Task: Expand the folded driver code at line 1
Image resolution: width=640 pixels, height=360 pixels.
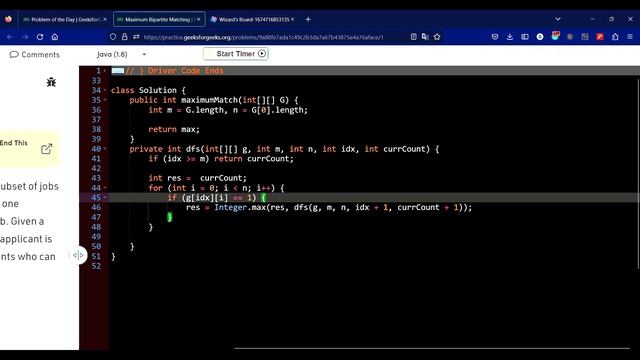Action: coord(105,71)
